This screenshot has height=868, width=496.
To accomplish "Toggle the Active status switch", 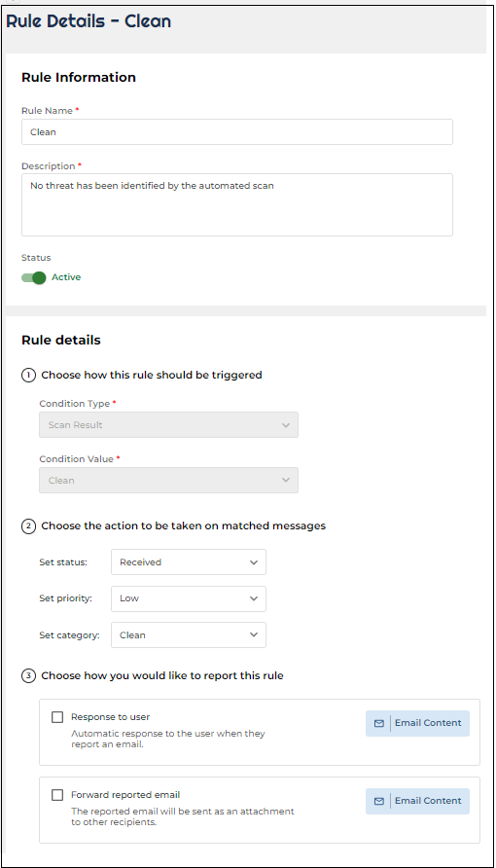I will coord(34,278).
